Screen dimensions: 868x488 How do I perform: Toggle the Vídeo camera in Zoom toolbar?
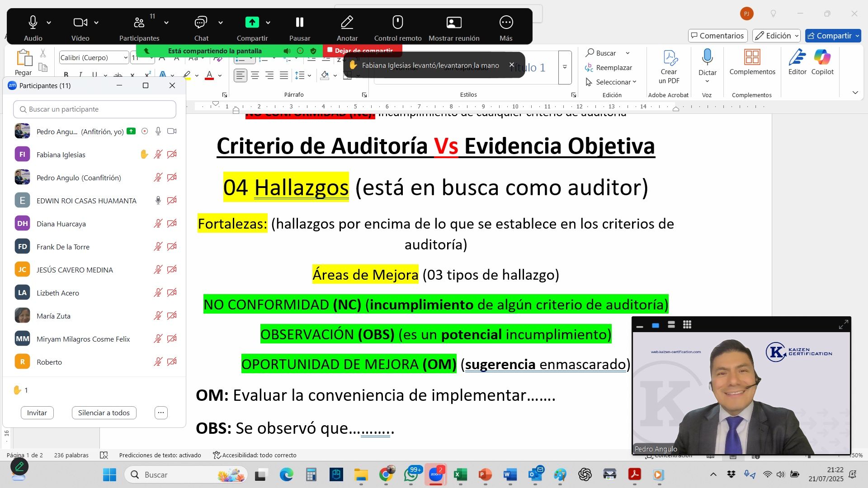pyautogui.click(x=80, y=23)
